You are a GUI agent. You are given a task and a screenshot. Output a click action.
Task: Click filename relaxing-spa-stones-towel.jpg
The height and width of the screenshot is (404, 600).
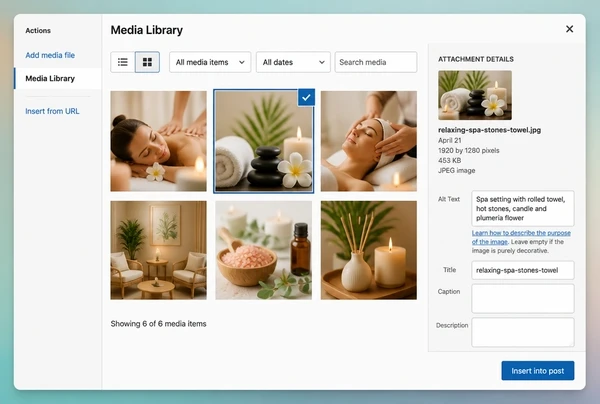489,130
